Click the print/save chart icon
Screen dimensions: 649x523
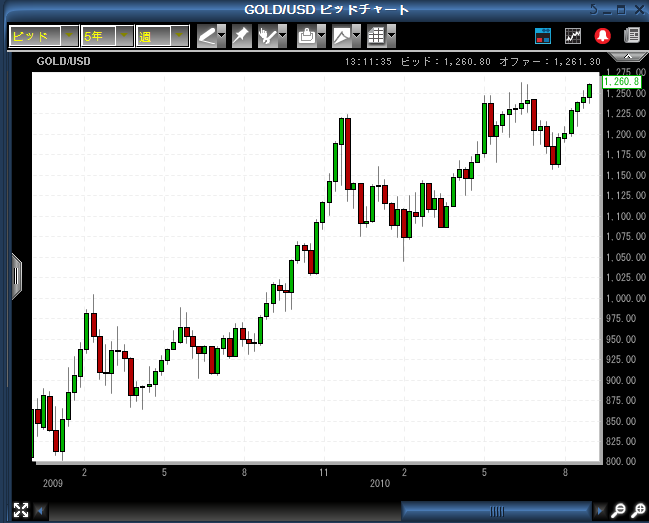[x=307, y=36]
